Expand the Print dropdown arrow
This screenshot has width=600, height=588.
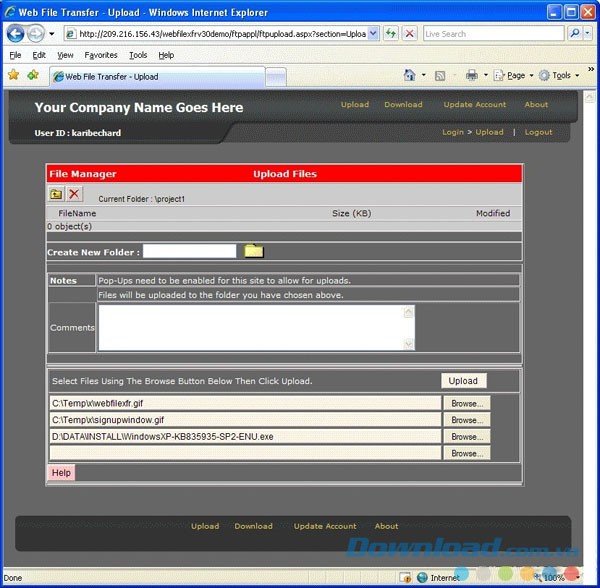[x=486, y=75]
